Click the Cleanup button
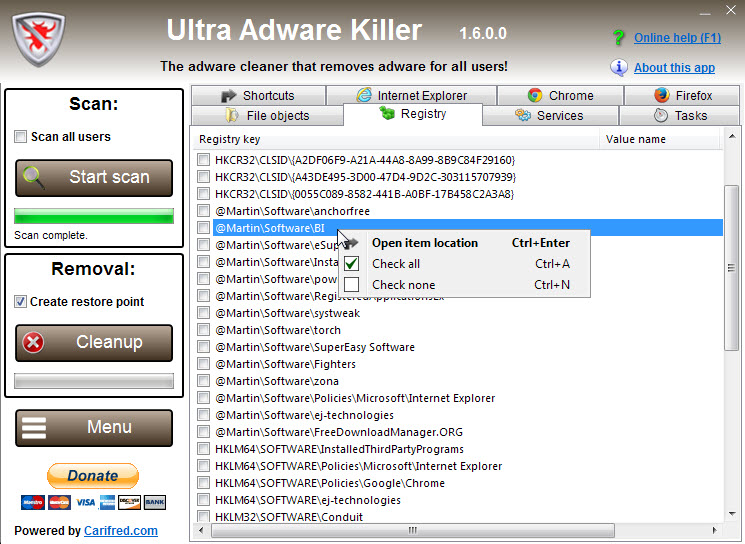745x544 pixels. tap(94, 343)
